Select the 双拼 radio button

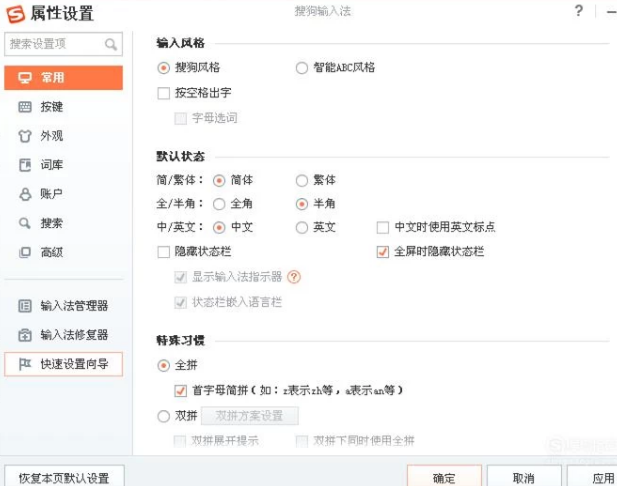pos(163,416)
